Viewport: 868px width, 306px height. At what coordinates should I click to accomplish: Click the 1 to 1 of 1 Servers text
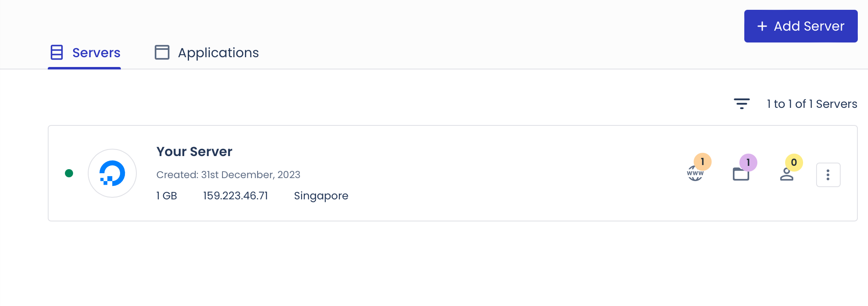(x=812, y=104)
